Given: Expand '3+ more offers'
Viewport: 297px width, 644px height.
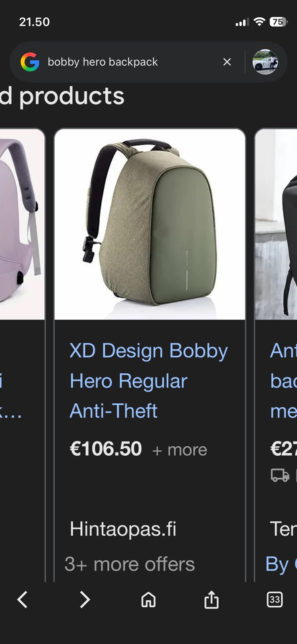Looking at the screenshot, I should click(x=130, y=564).
